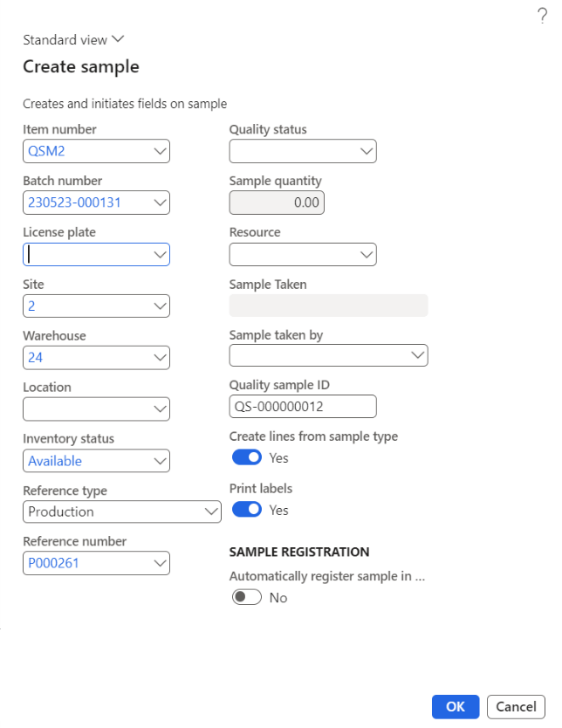This screenshot has width=562, height=728.
Task: Expand the Standard view selector
Action: pos(118,39)
